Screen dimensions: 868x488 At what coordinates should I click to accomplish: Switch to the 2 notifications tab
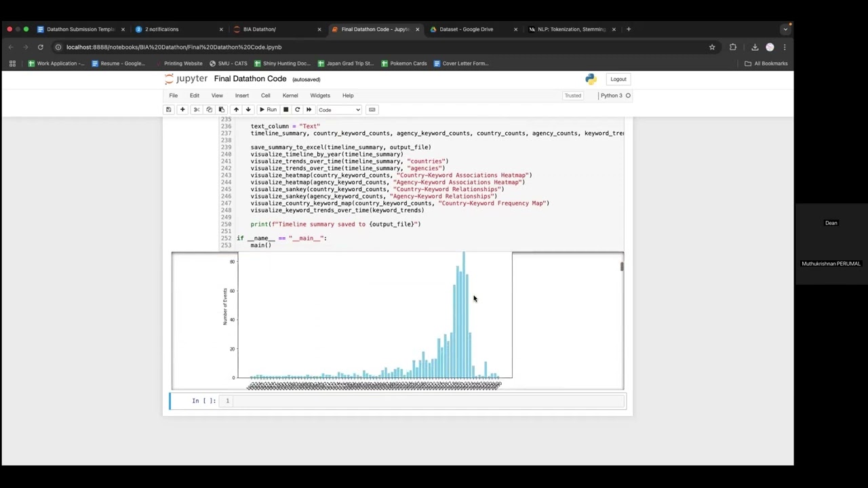point(178,29)
